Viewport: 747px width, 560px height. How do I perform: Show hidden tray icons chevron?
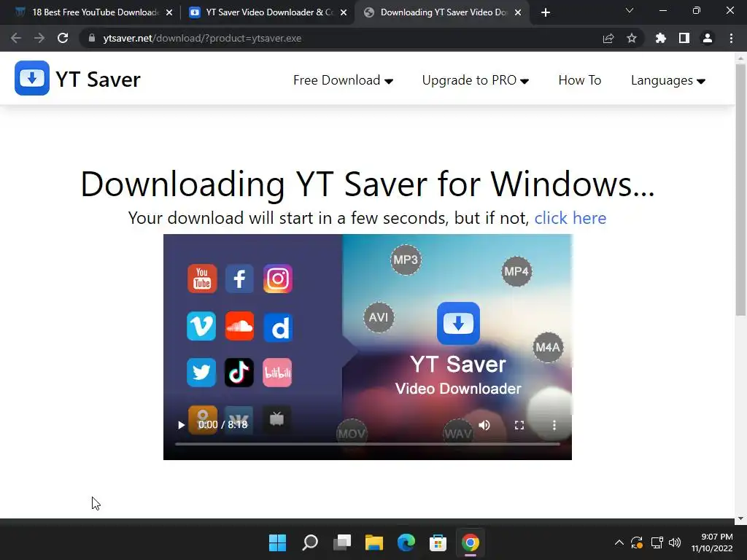(x=619, y=542)
